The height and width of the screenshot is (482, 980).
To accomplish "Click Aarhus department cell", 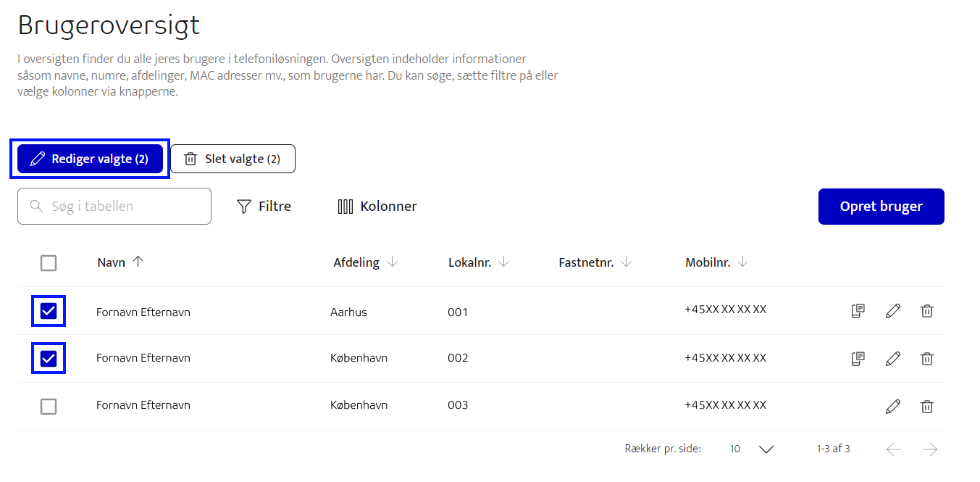I will 348,312.
